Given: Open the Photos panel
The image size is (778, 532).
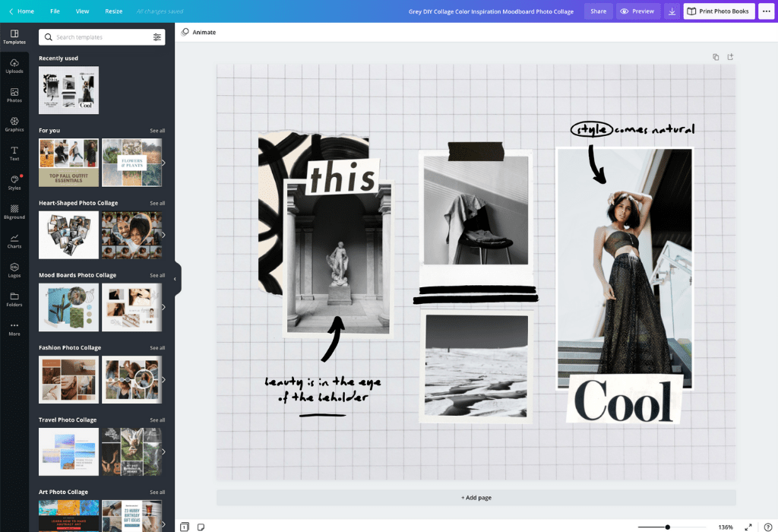Looking at the screenshot, I should coord(14,96).
